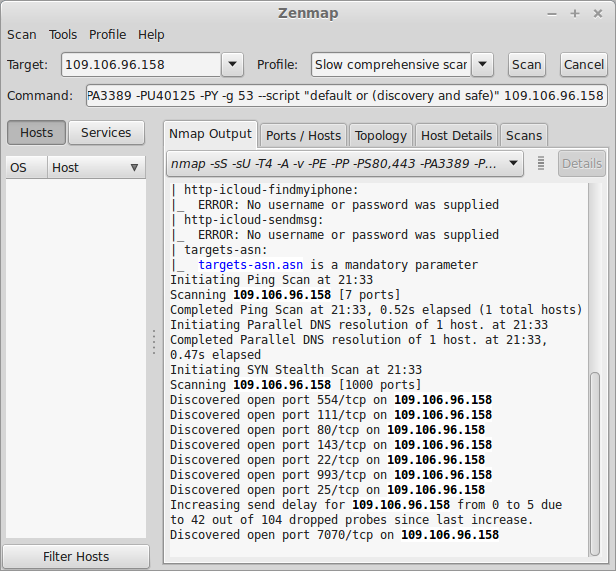This screenshot has height=571, width=616.
Task: Expand the nmap command output dropdown
Action: 345,163
